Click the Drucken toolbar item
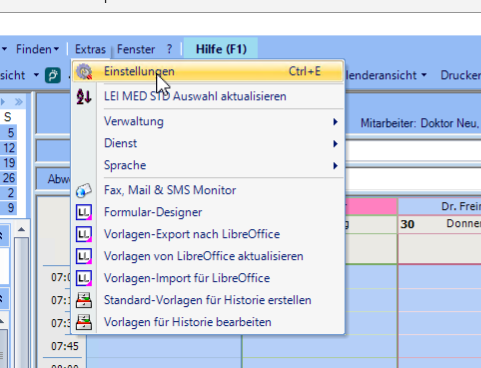The height and width of the screenshot is (368, 481). (x=461, y=75)
